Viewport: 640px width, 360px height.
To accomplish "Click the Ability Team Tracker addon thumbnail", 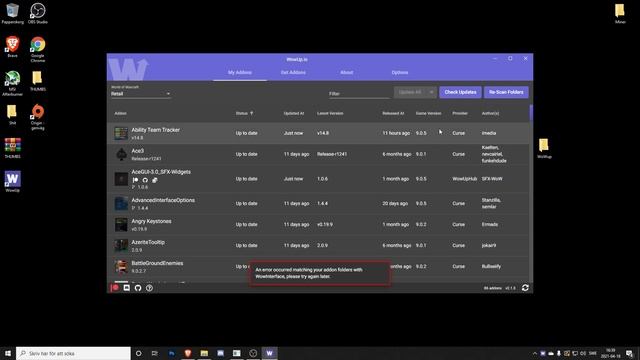I will click(121, 133).
